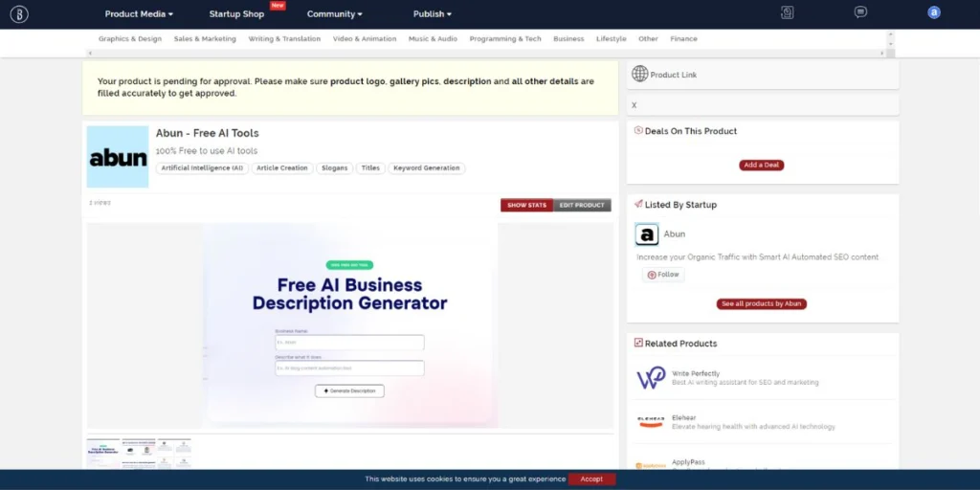Click the Listed By Startup rocket icon
This screenshot has height=490, width=980.
[638, 204]
